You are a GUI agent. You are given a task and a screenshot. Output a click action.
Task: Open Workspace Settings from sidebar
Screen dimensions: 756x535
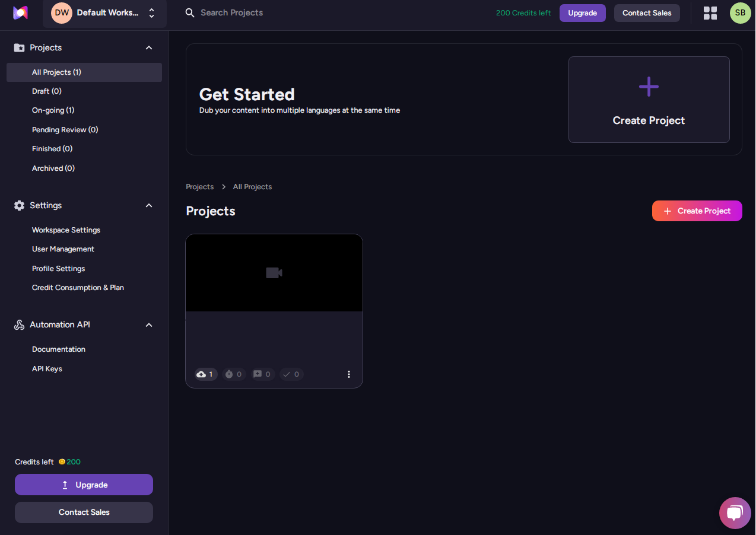coord(66,230)
